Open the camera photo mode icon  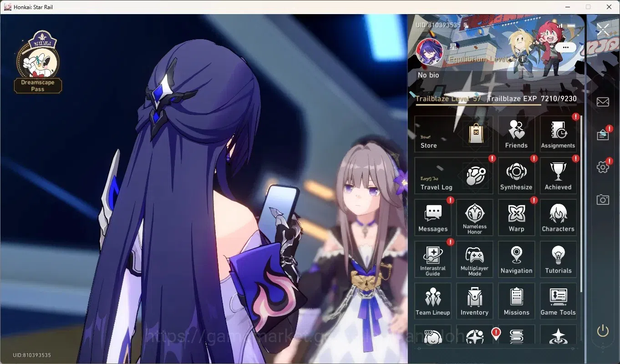coord(603,199)
